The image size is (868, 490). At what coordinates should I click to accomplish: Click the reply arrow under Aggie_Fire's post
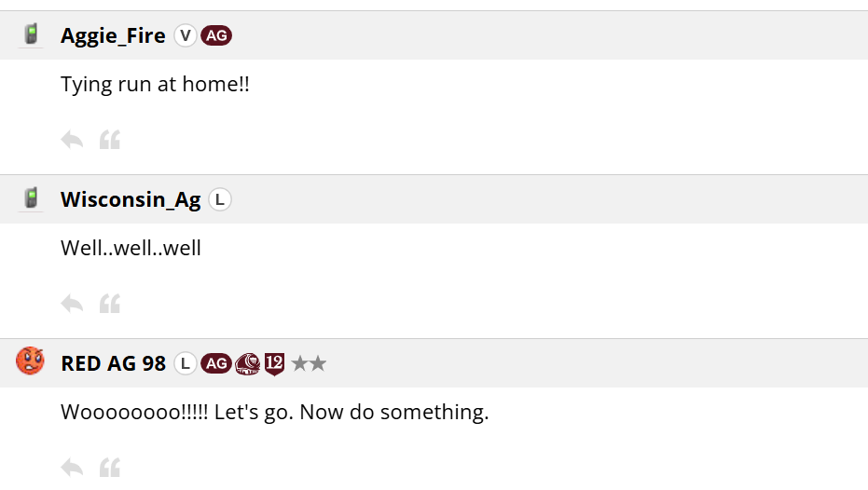(x=72, y=140)
